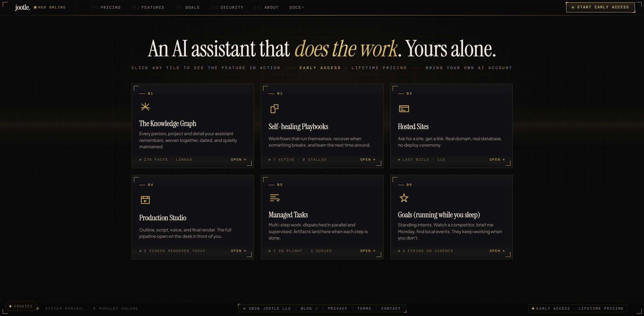Open the Privacy footer link
Image resolution: width=644 pixels, height=316 pixels.
click(x=338, y=309)
